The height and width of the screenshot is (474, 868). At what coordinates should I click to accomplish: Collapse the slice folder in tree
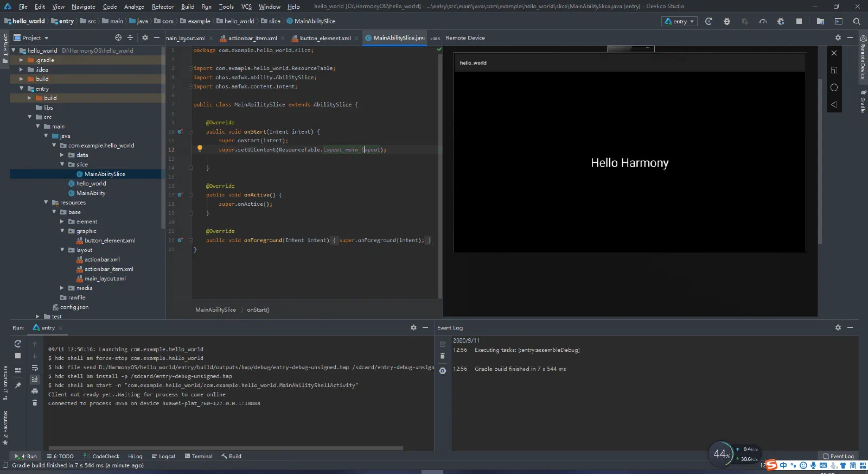[62, 164]
